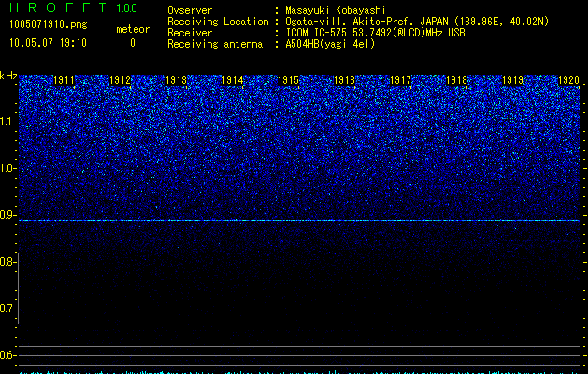Select the A504HB(yagi 4el) antenna text
The image size is (588, 374).
point(330,44)
